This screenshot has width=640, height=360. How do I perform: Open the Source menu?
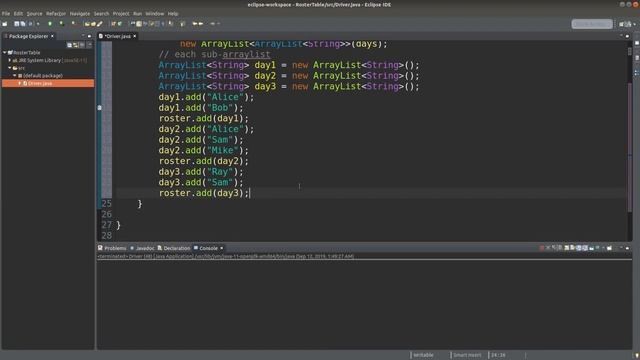coord(34,13)
